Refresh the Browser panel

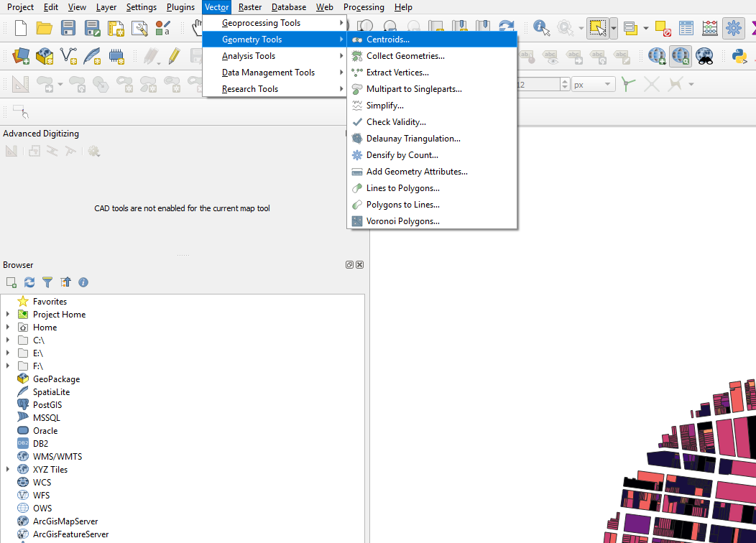click(29, 282)
